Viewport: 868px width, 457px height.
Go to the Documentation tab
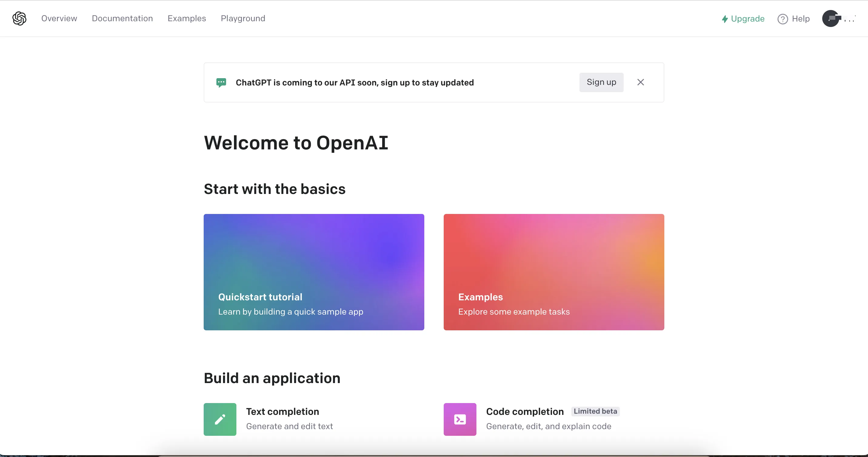coord(122,18)
